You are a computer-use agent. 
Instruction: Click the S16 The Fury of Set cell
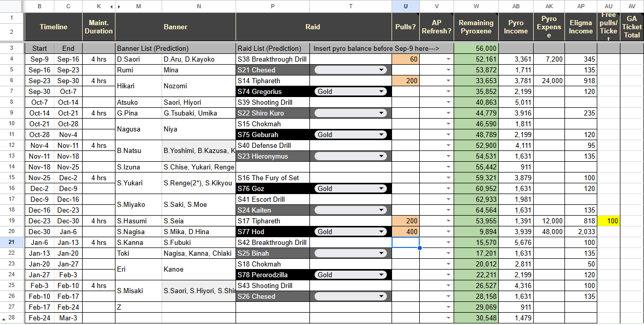coord(272,178)
